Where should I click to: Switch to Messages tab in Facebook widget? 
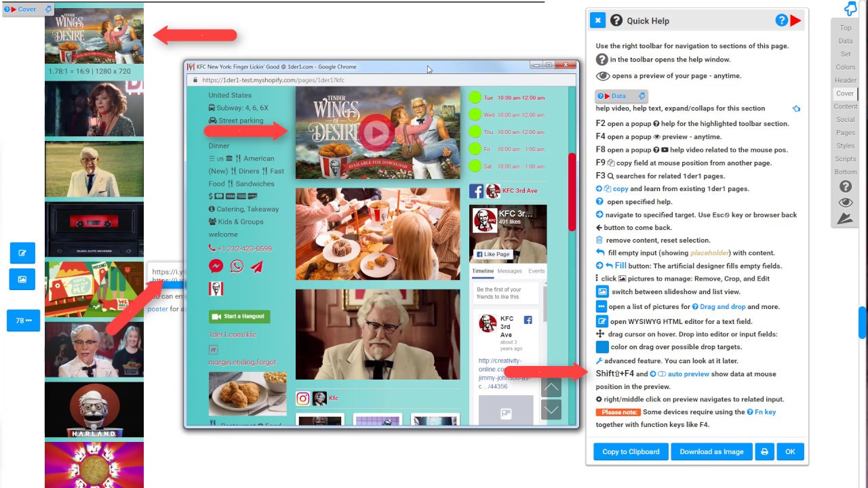pos(510,271)
